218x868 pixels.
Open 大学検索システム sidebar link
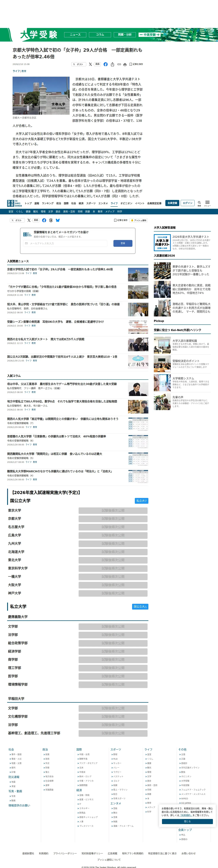point(183,378)
